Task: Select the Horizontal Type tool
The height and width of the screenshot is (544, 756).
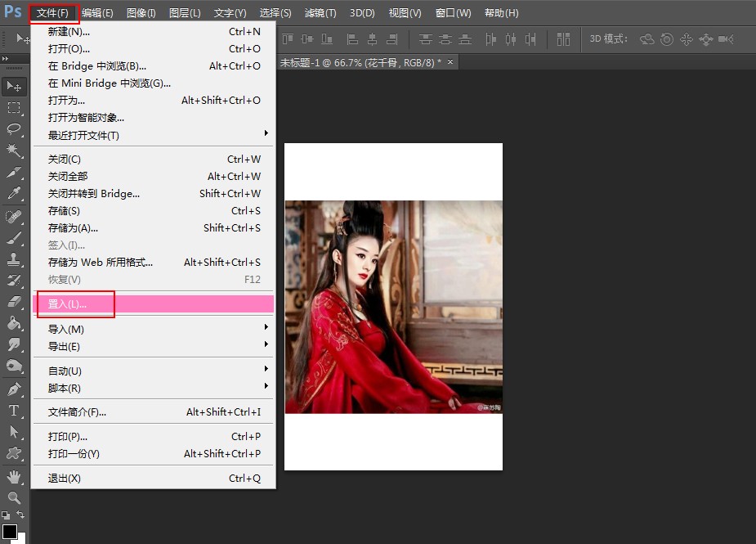Action: [14, 411]
